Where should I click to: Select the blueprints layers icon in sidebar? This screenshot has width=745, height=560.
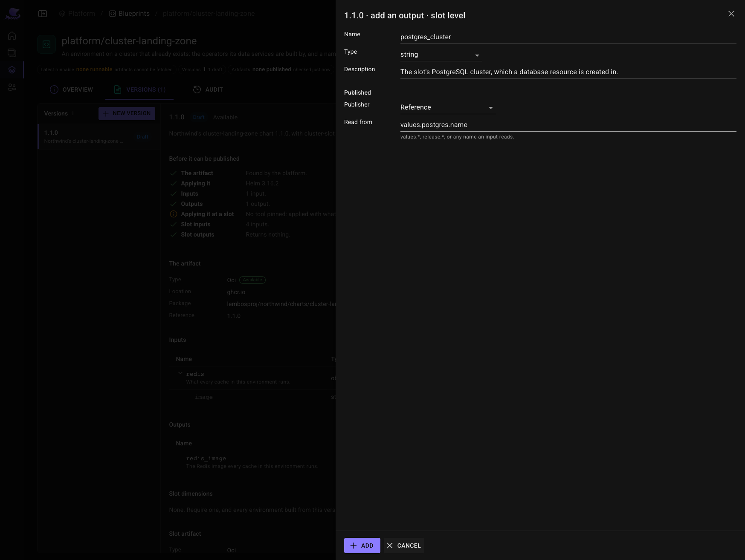coord(12,70)
